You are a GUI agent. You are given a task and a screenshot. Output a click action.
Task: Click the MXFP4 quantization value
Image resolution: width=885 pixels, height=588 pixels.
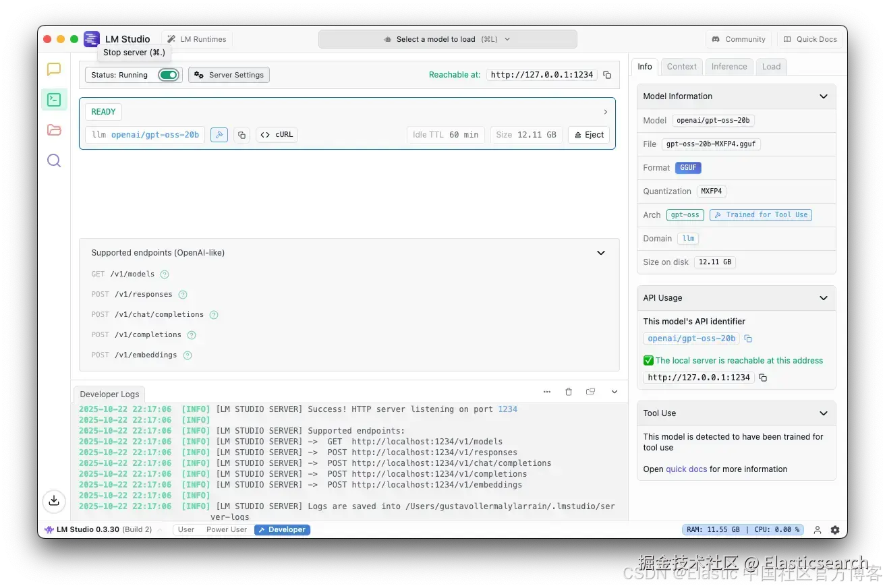click(x=712, y=192)
